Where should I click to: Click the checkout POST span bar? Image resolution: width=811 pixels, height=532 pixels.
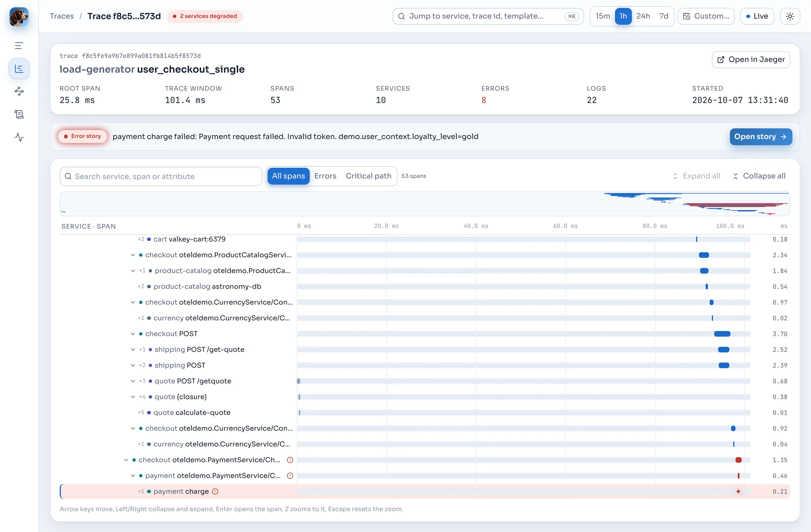point(722,334)
